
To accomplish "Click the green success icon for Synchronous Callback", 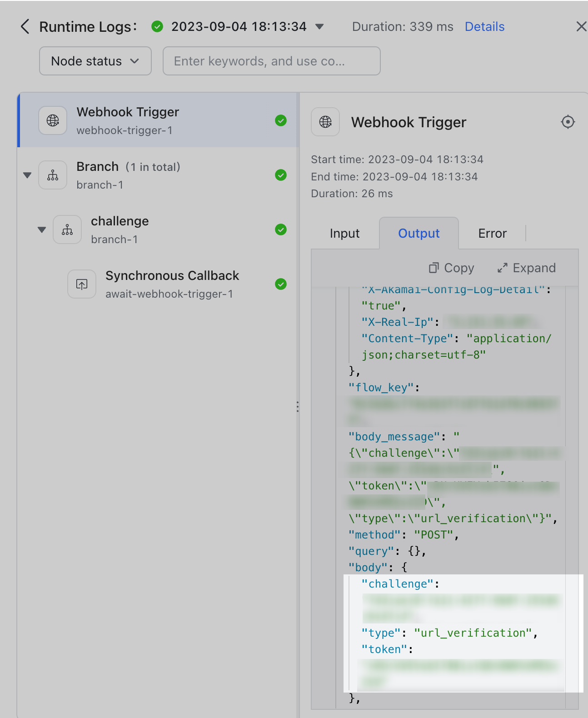I will (x=281, y=284).
